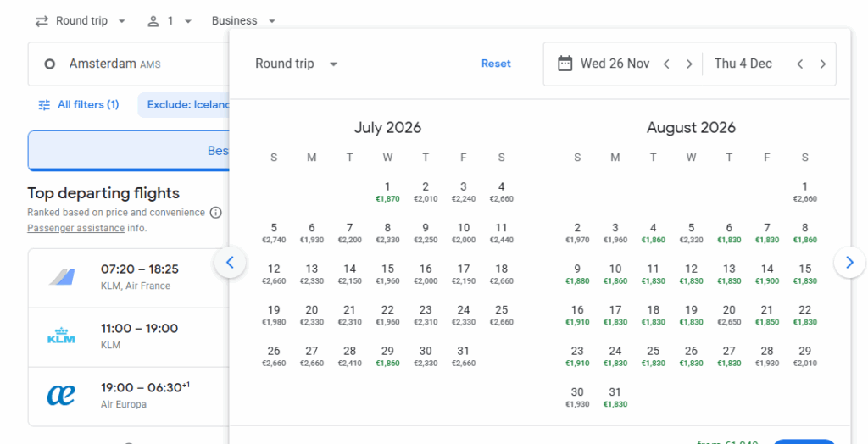The image size is (868, 444).
Task: Click the All filters sliders icon
Action: (x=44, y=105)
